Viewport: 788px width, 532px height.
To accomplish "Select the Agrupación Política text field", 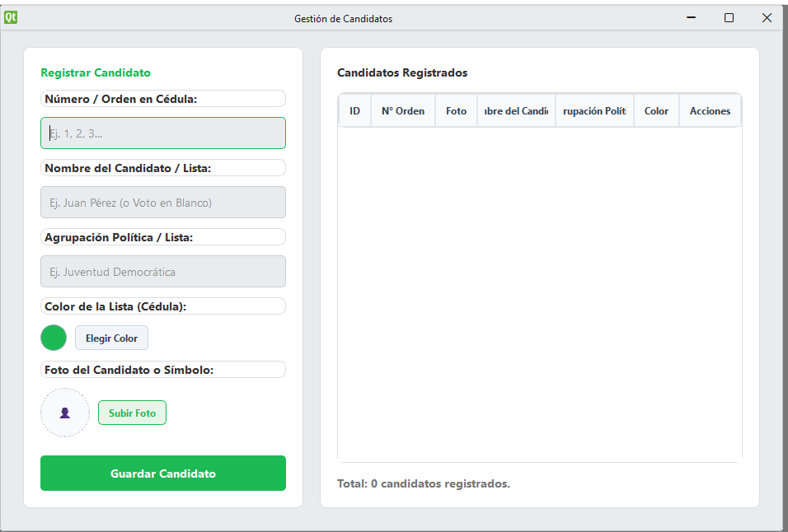I will [x=163, y=272].
